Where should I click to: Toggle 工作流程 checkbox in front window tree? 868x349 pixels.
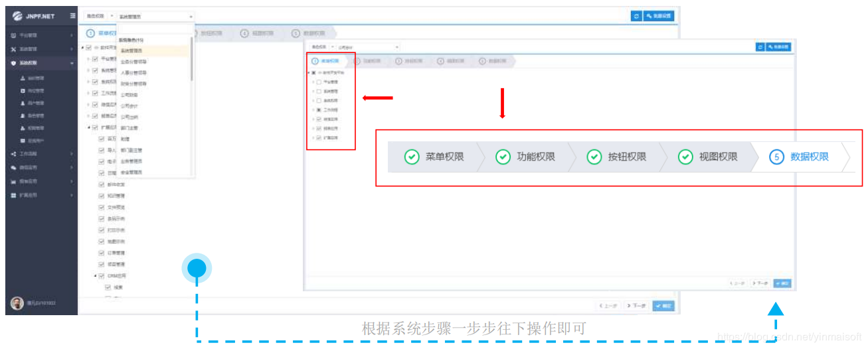pos(319,109)
